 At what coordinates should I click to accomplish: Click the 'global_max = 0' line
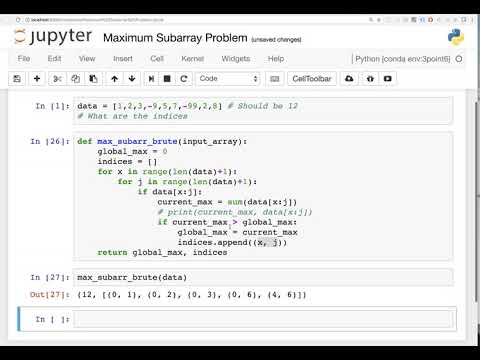click(x=132, y=151)
